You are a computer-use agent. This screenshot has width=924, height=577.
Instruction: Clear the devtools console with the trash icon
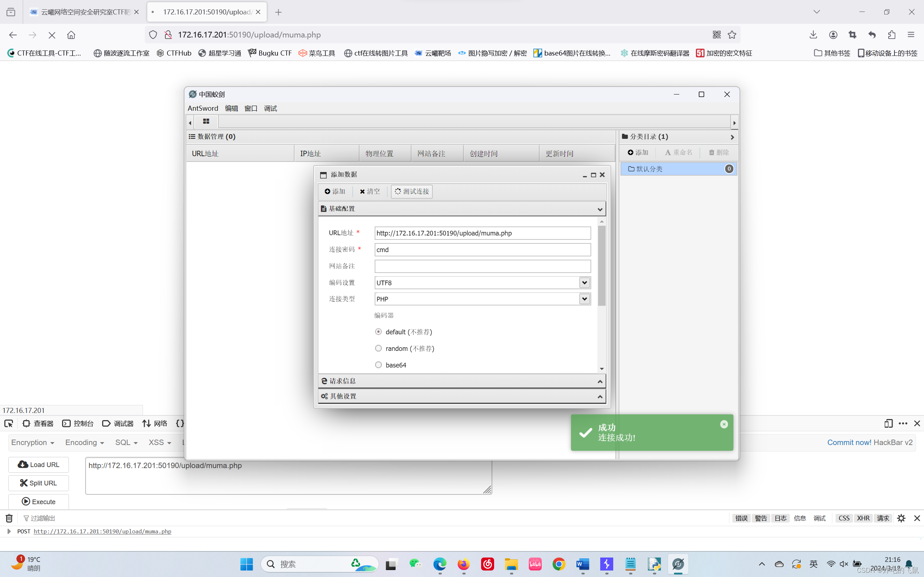coord(9,518)
